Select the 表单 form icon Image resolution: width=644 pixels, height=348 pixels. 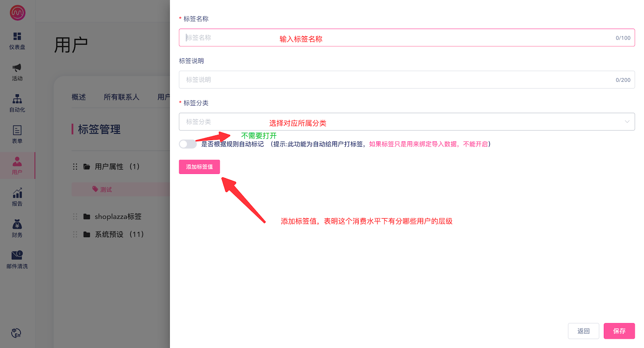tap(17, 130)
